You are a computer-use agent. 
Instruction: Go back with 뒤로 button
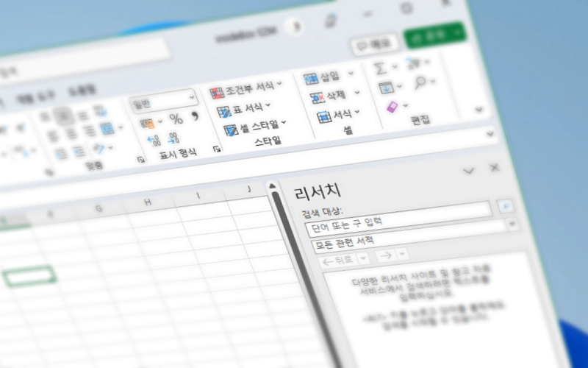point(339,260)
